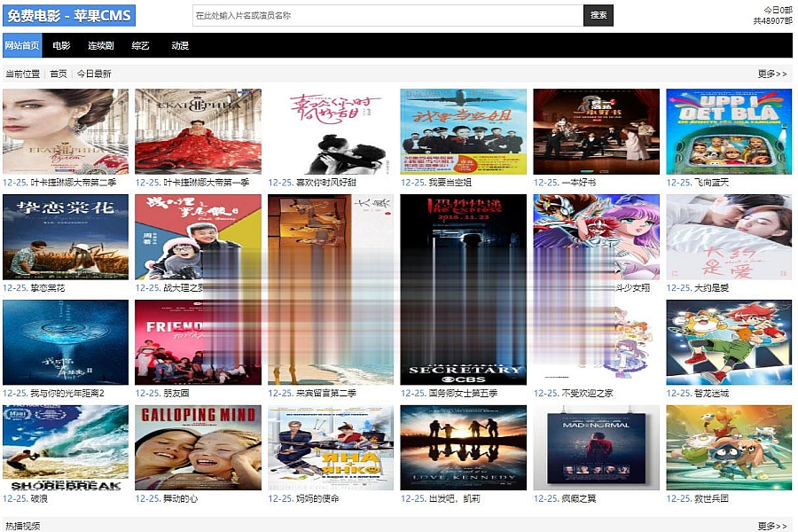Click the 叶卡捷琳娜大帝第二季 title link
798x532 pixels.
click(74, 183)
